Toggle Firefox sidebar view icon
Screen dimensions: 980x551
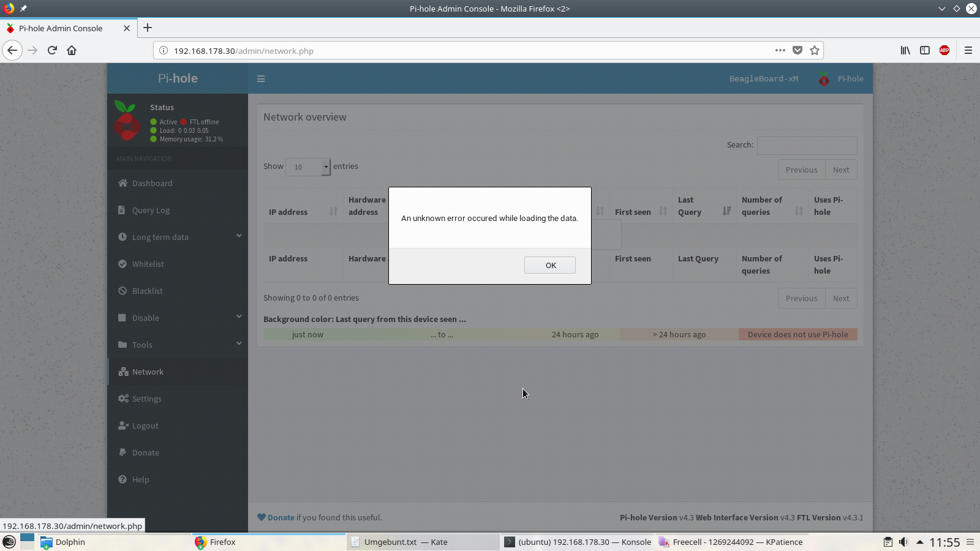[925, 50]
